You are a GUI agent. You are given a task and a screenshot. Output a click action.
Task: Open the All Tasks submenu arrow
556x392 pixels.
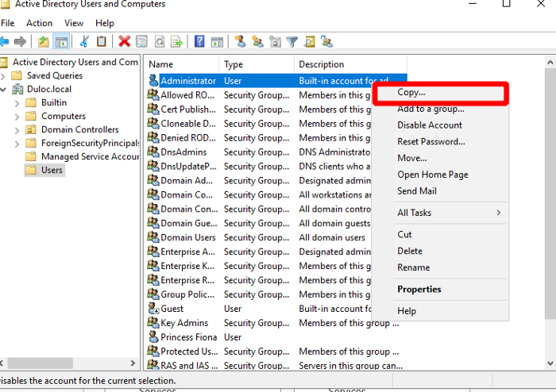click(x=499, y=213)
